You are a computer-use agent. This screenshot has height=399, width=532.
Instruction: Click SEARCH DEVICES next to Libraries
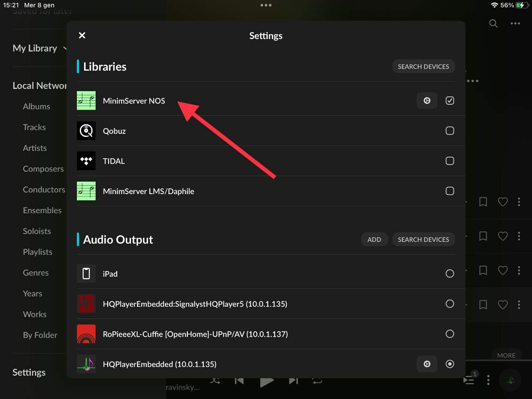[423, 66]
